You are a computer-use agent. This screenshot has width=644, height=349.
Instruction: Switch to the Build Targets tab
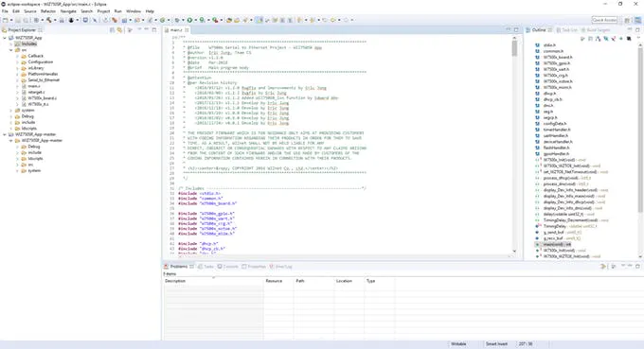point(596,30)
